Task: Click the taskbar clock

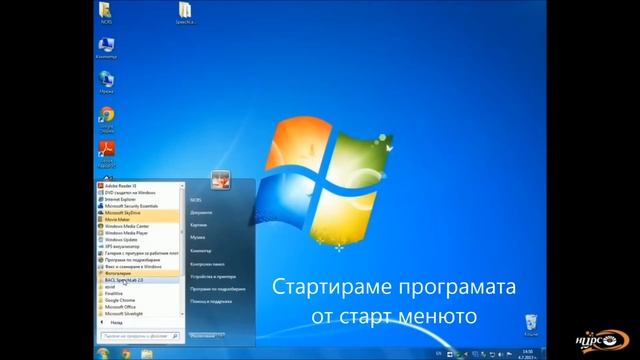Action: pos(527,354)
